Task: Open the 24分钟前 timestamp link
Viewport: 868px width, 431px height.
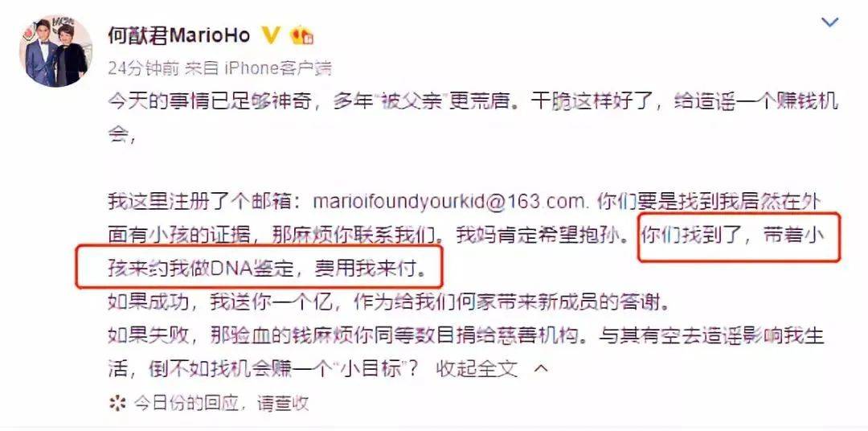Action: pos(143,68)
